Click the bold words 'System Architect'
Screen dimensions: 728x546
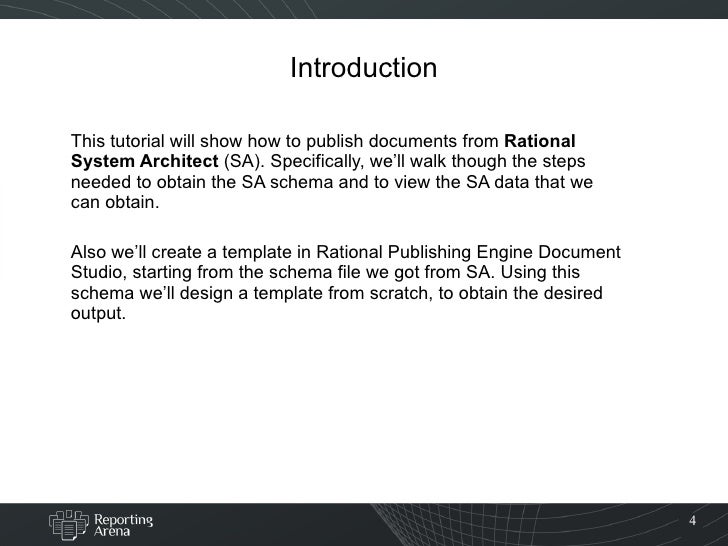point(144,161)
